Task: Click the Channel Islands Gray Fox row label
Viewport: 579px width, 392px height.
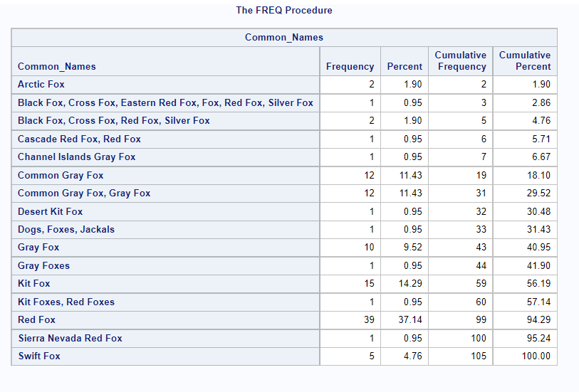Action: click(77, 157)
